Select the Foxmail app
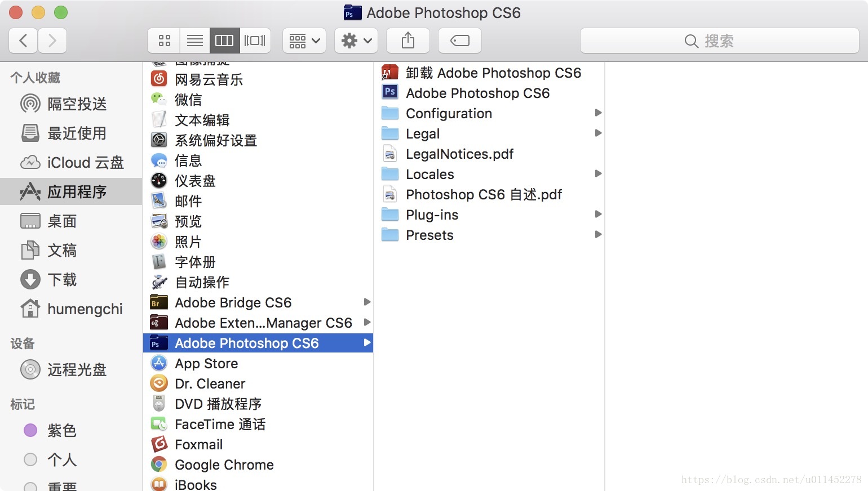Screen dimensions: 868x491 point(258,444)
